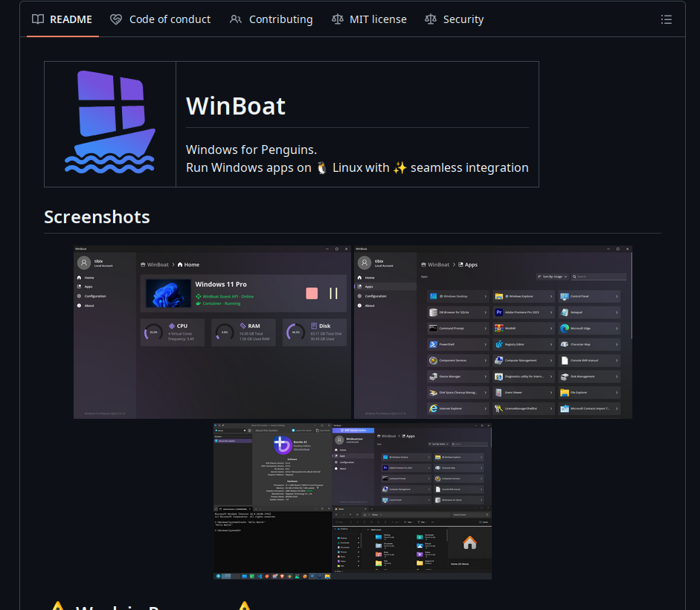Select About in the Home screenshot sidebar
700x610 pixels.
[x=89, y=306]
